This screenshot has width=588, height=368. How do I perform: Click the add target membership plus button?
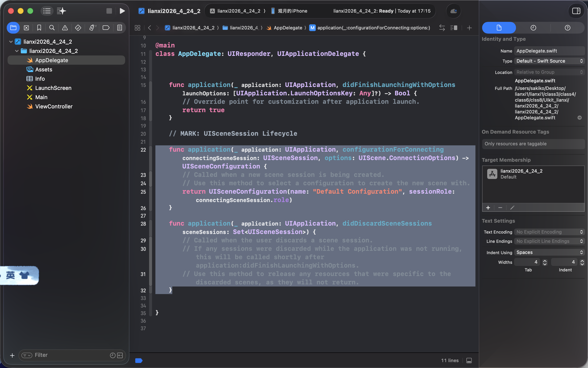pos(488,208)
